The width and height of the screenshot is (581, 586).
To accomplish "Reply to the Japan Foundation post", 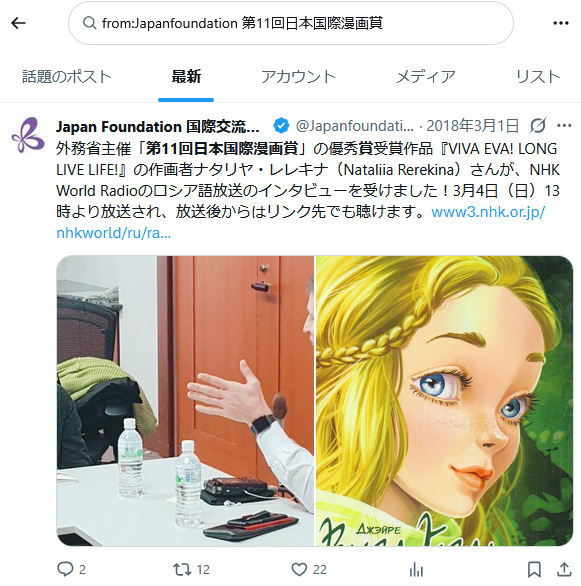I will coord(65,569).
